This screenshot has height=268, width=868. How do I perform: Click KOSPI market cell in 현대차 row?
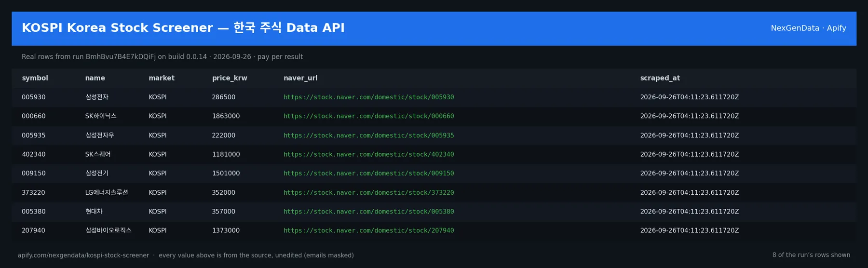click(x=158, y=211)
